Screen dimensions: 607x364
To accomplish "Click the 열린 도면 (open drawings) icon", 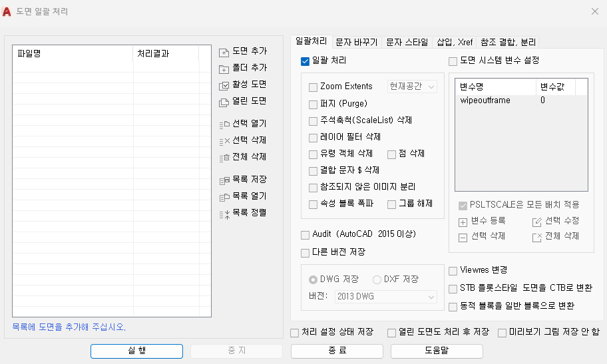I will (x=224, y=102).
